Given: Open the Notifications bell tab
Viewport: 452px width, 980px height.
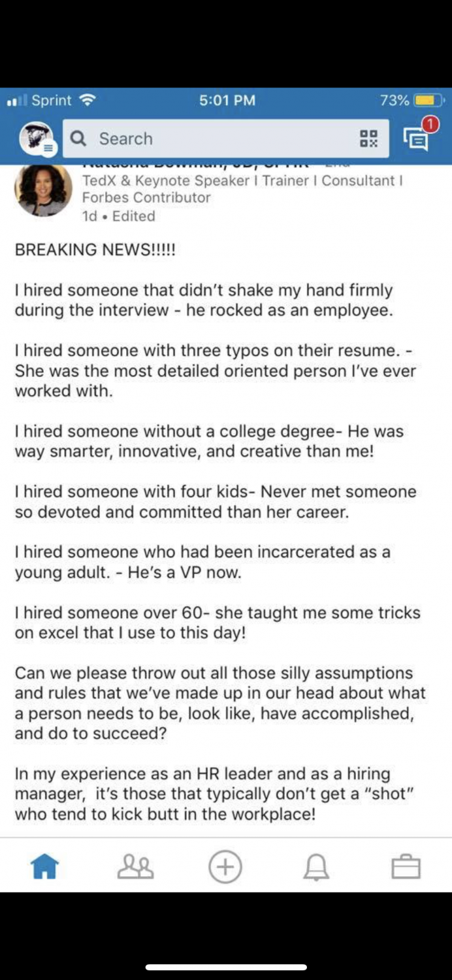Looking at the screenshot, I should tap(316, 868).
